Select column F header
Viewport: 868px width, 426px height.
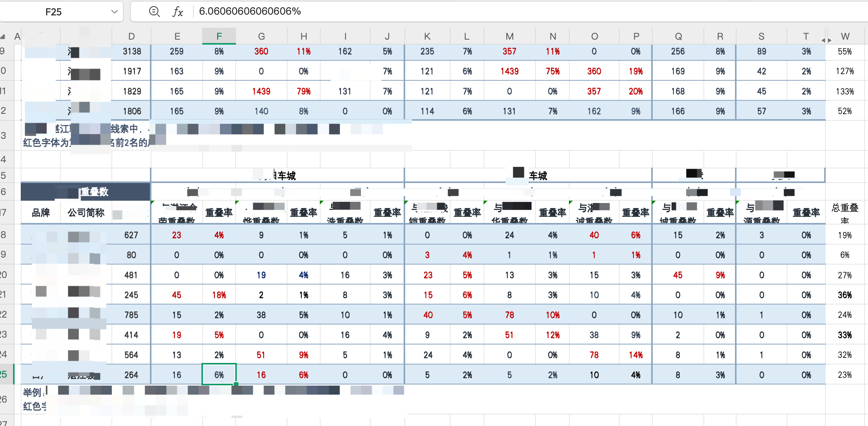point(219,37)
